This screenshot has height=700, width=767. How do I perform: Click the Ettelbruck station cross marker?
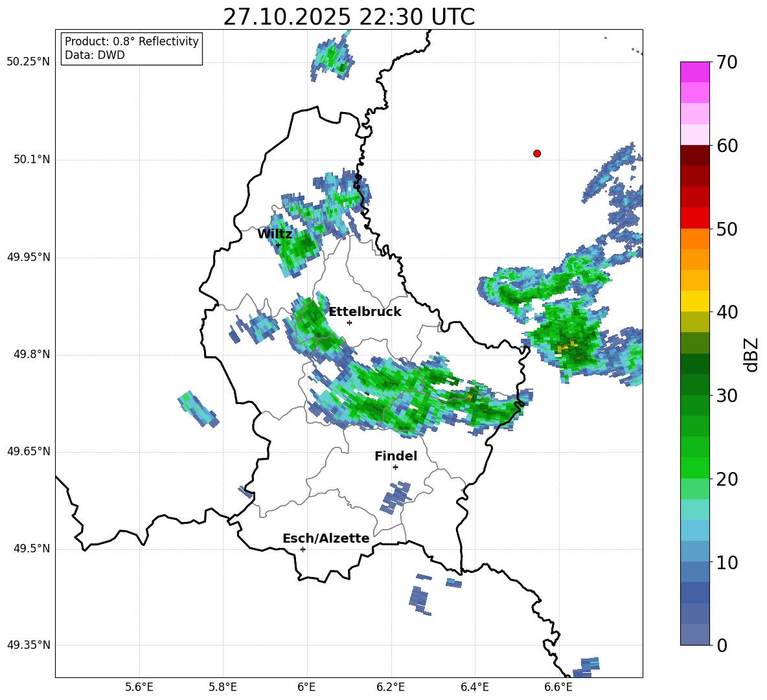coord(349,322)
